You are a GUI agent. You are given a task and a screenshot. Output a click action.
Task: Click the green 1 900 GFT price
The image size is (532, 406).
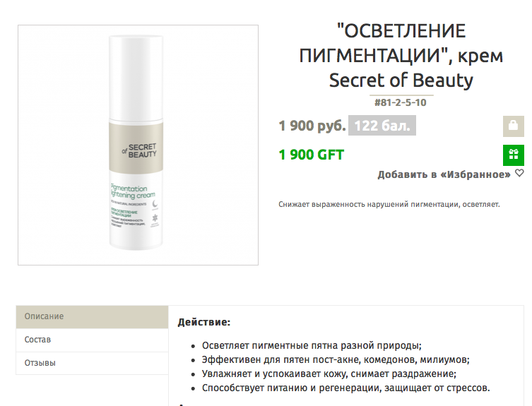[311, 155]
